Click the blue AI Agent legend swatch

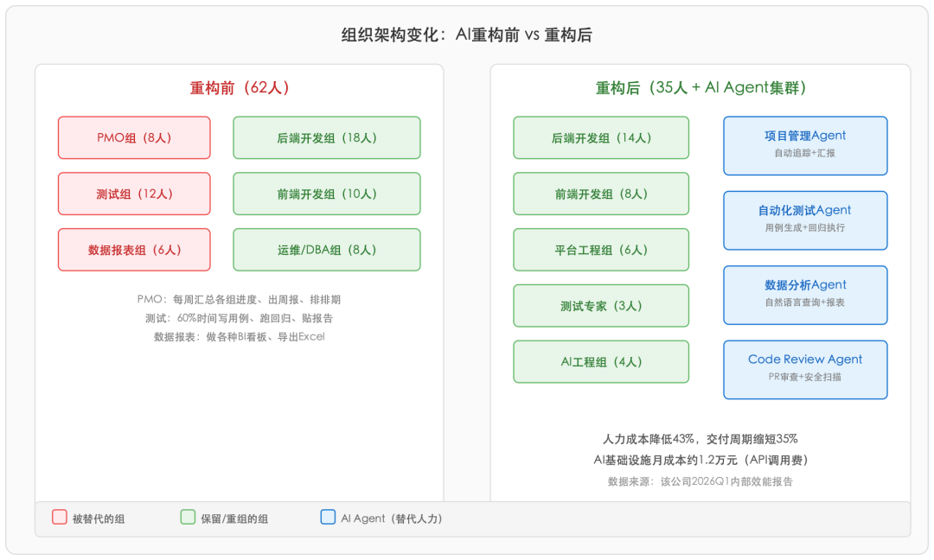click(x=329, y=517)
